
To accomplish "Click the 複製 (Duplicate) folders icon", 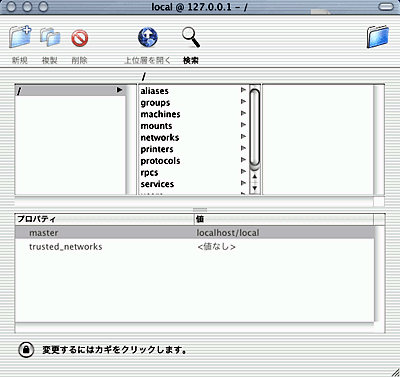I will (50, 37).
